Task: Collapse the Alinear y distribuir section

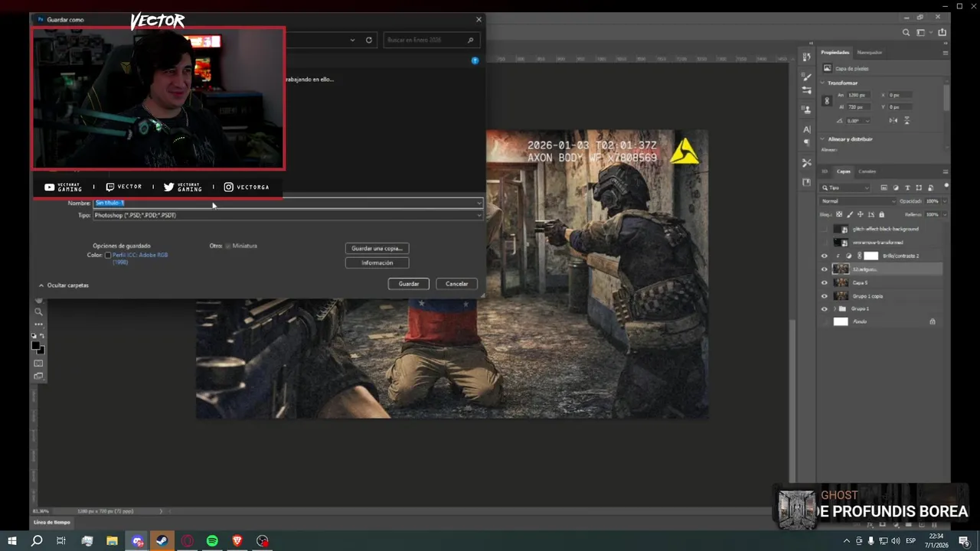Action: (824, 139)
